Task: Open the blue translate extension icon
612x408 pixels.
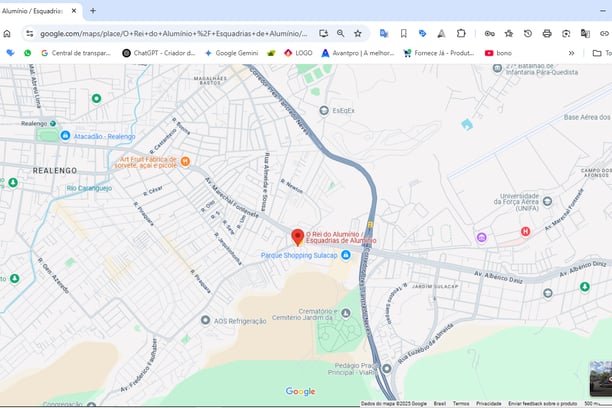Action: [x=384, y=34]
